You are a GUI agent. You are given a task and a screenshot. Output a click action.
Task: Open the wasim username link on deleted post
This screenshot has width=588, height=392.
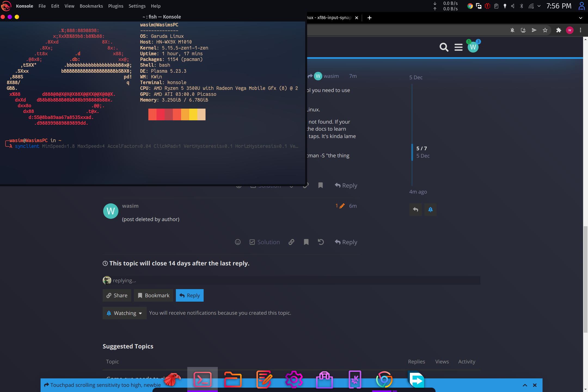coord(130,206)
